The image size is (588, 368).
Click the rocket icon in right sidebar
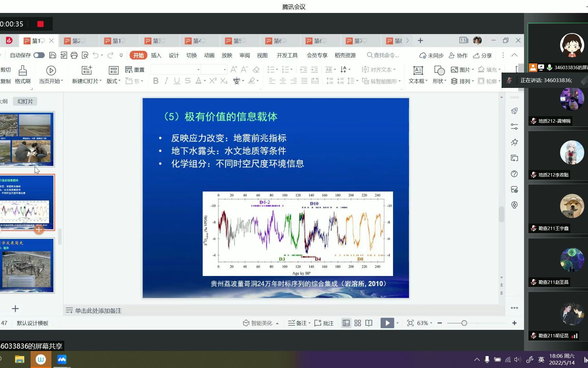pyautogui.click(x=514, y=111)
